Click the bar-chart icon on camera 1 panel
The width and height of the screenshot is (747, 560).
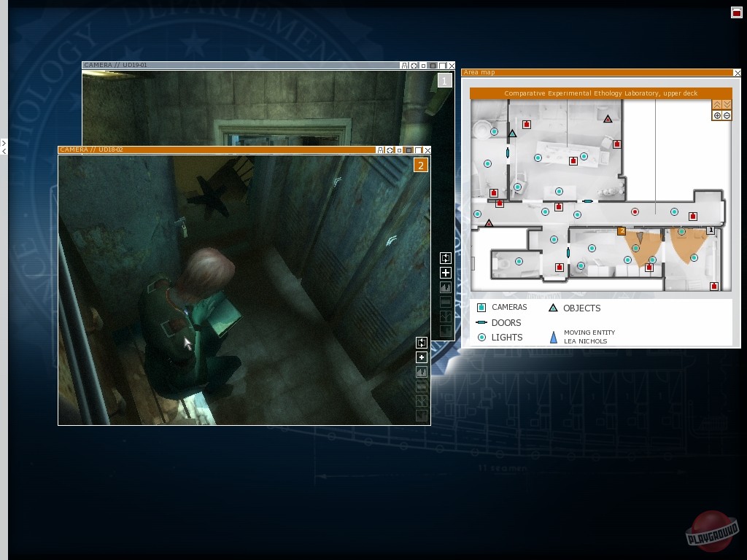tap(446, 287)
